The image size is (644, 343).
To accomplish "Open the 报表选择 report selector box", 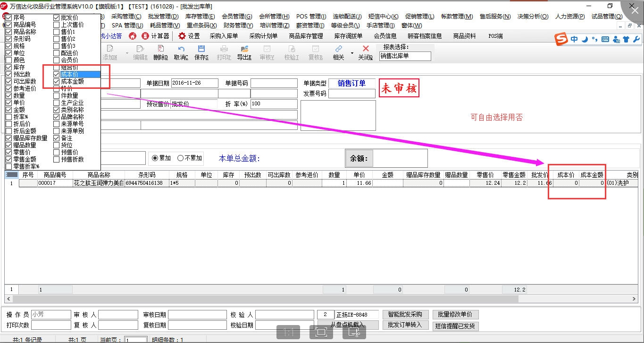I will pos(405,56).
